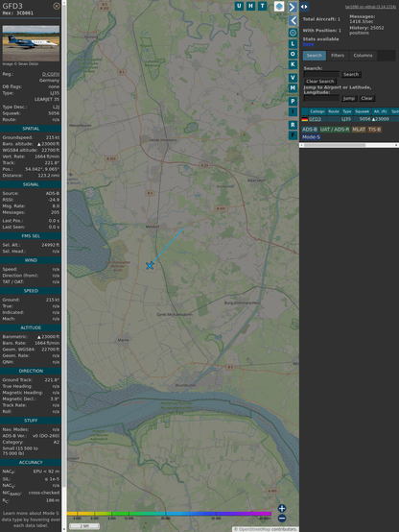399x532 pixels.
Task: Toggle the R map button
Action: [x=293, y=125]
